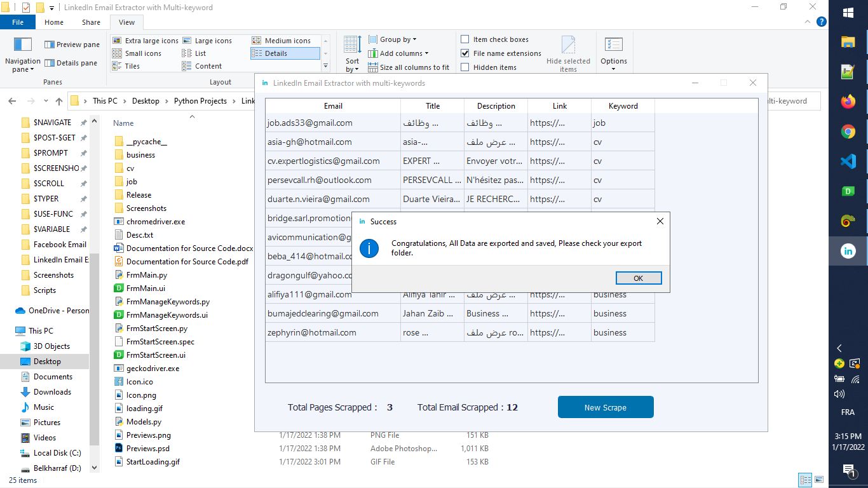Choose Extra large icons layout
The width and height of the screenshot is (868, 488).
[146, 41]
